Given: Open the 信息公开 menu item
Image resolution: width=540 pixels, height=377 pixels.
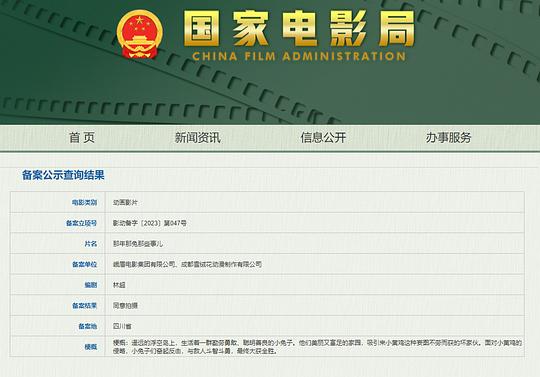Looking at the screenshot, I should (x=323, y=138).
